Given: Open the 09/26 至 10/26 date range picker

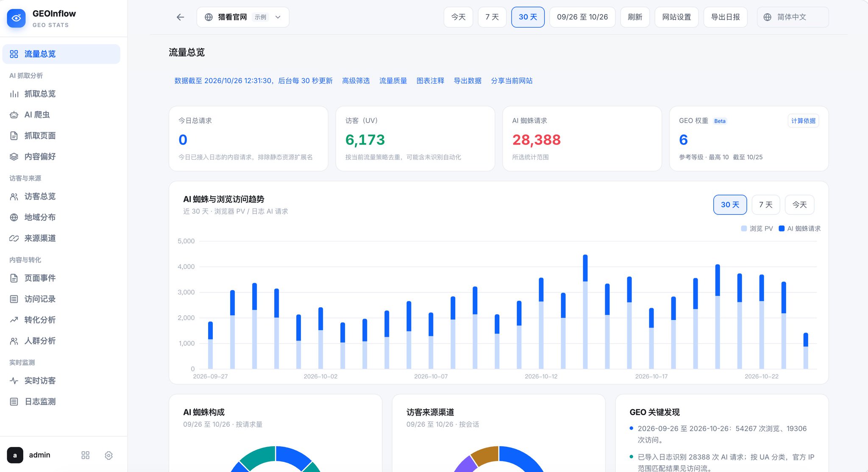Looking at the screenshot, I should point(582,17).
